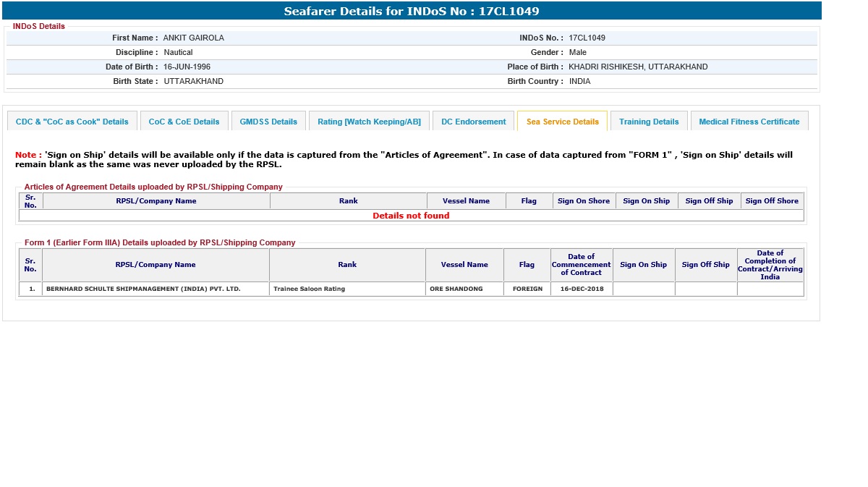
Task: Go to the DC Endorsement tab
Action: [473, 122]
